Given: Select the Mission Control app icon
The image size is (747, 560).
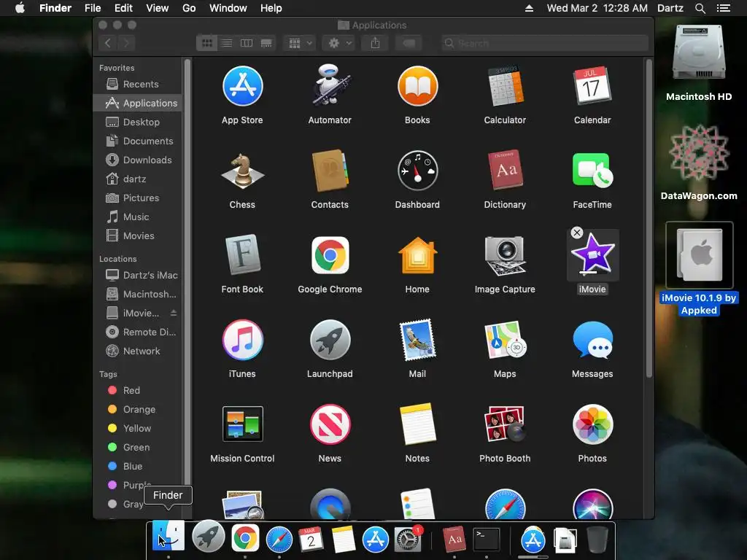Looking at the screenshot, I should click(242, 424).
